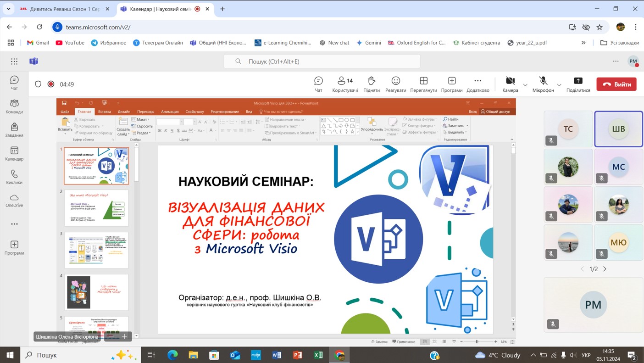The width and height of the screenshot is (644, 363).
Task: Open the Реагувати reactions menu
Action: point(395,84)
